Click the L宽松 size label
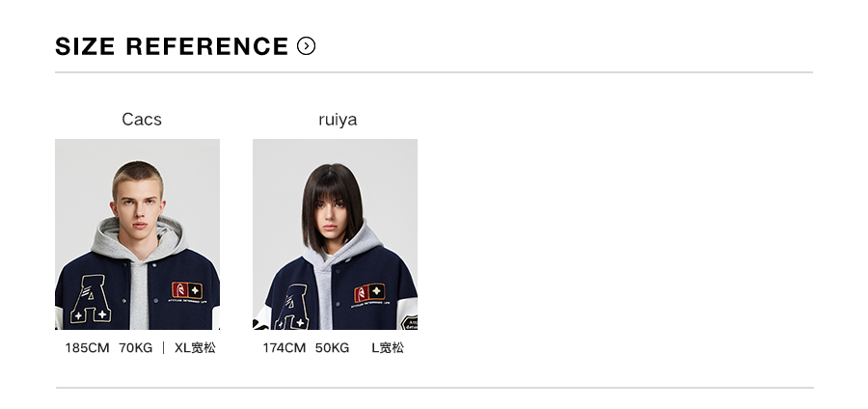 388,348
